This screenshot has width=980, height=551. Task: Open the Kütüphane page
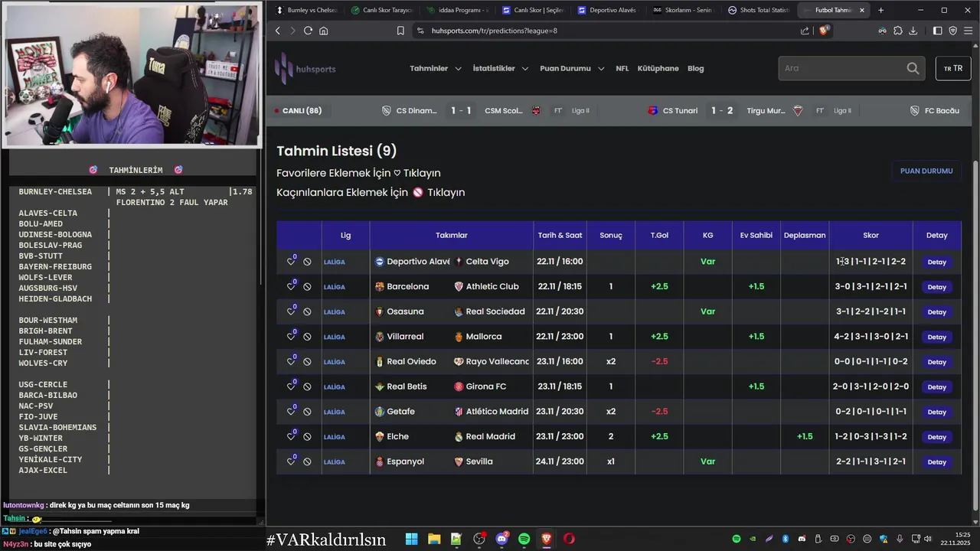(x=658, y=68)
